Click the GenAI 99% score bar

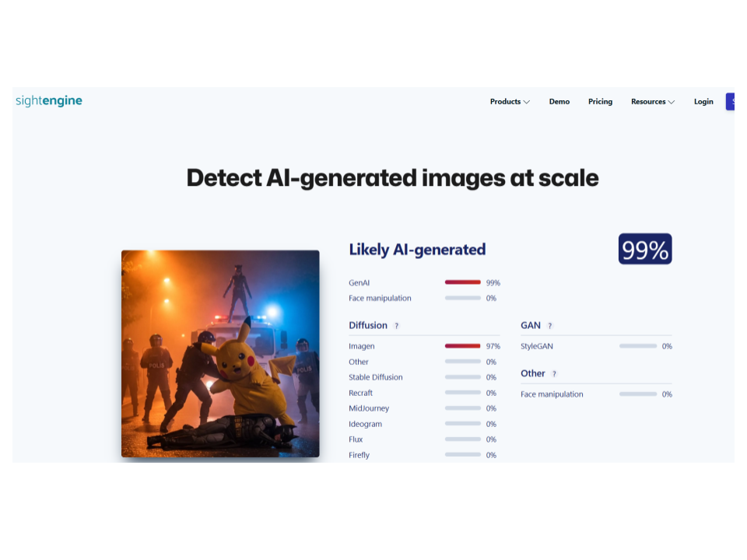click(x=462, y=282)
